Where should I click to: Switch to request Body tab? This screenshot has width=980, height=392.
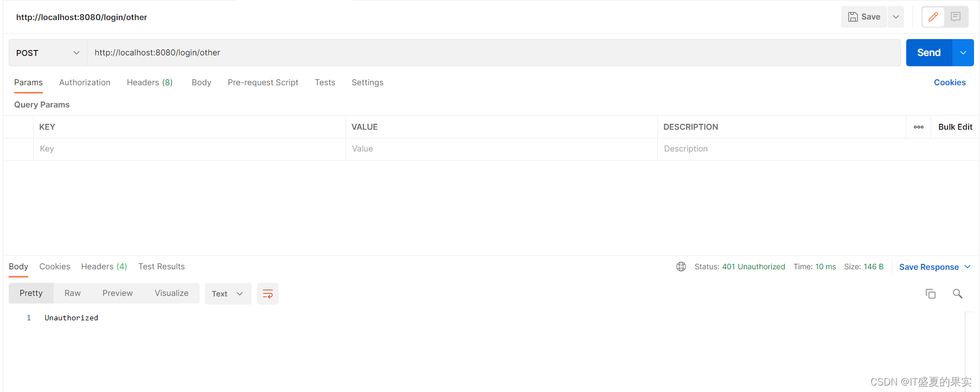pos(201,83)
